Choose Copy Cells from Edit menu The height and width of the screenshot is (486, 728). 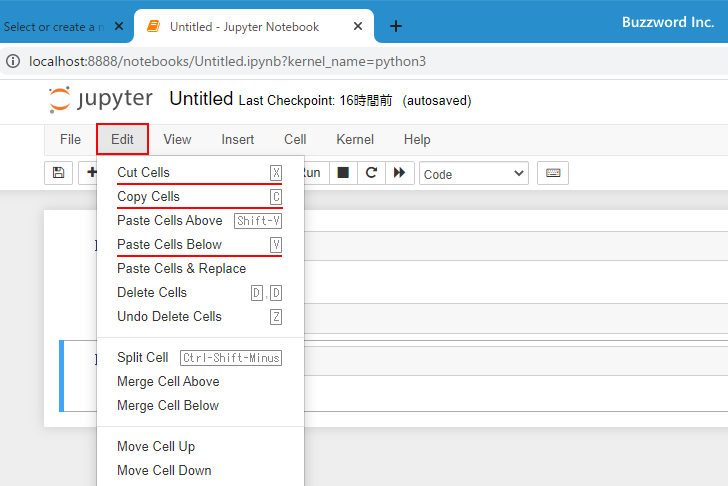click(x=200, y=197)
